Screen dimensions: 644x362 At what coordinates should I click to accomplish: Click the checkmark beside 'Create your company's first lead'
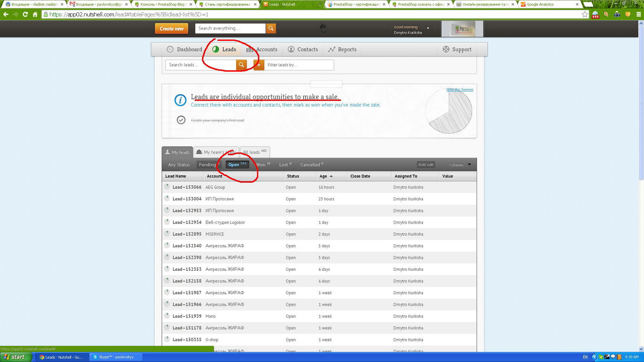(x=181, y=120)
